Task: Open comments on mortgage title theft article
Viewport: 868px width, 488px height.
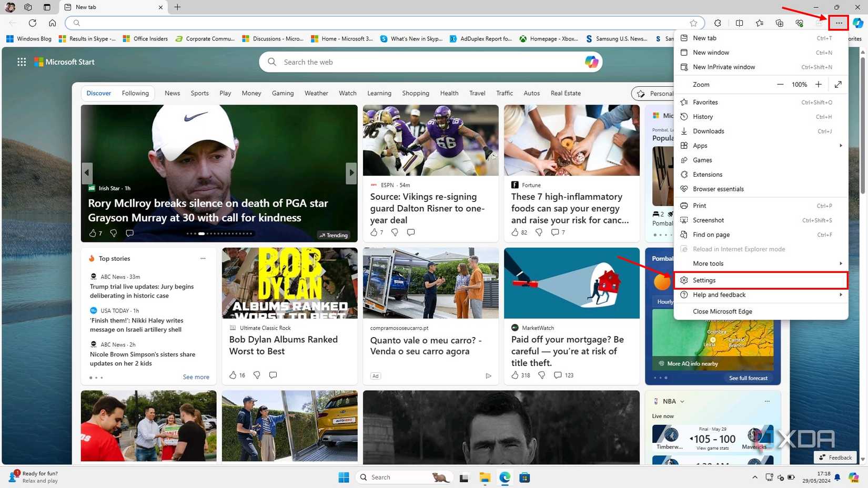Action: (x=557, y=375)
